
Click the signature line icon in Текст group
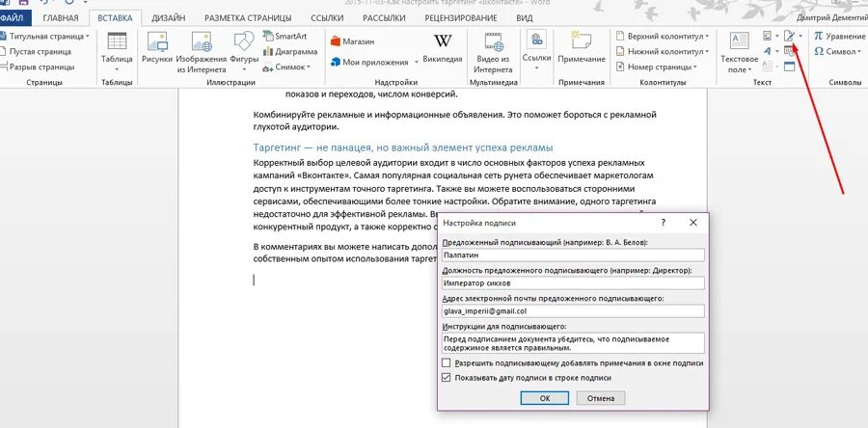coord(789,36)
